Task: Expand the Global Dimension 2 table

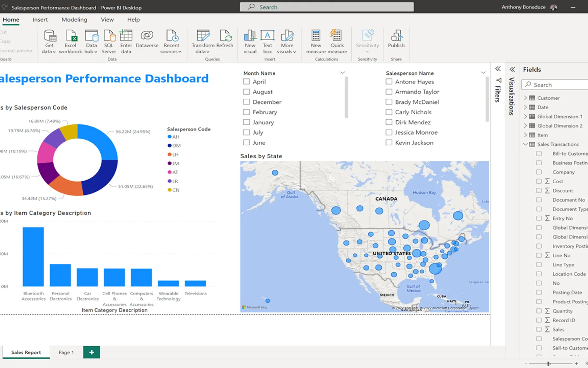Action: (525, 125)
